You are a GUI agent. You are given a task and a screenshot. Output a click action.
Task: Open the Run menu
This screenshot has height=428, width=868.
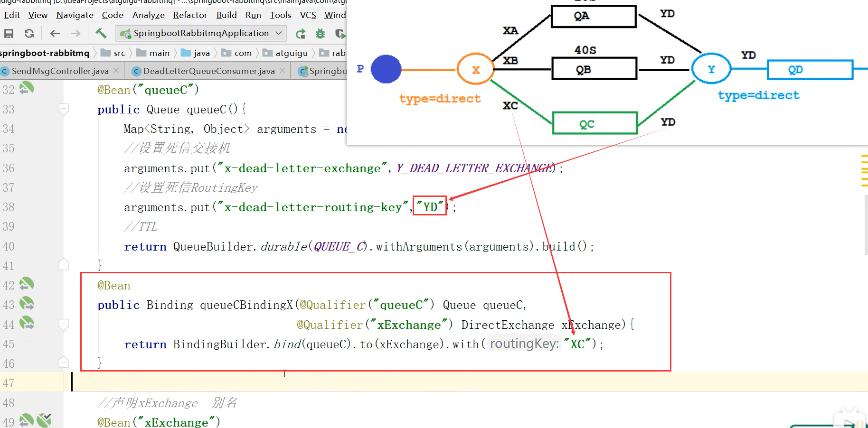[253, 15]
